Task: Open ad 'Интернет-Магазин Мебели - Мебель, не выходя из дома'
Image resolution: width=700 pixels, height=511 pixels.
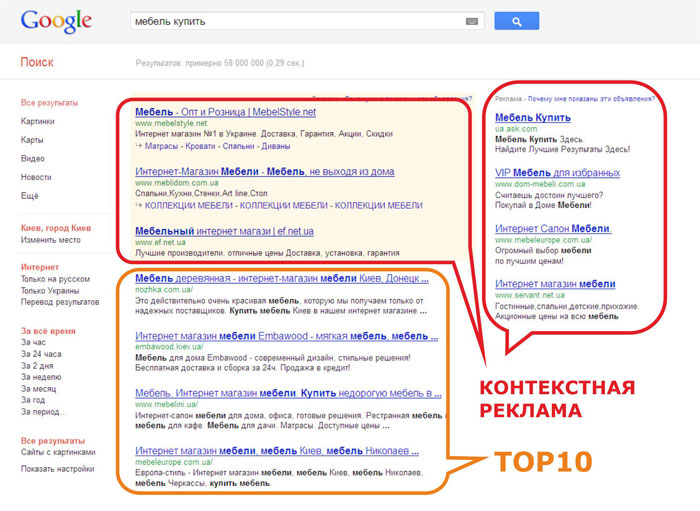Action: click(265, 172)
